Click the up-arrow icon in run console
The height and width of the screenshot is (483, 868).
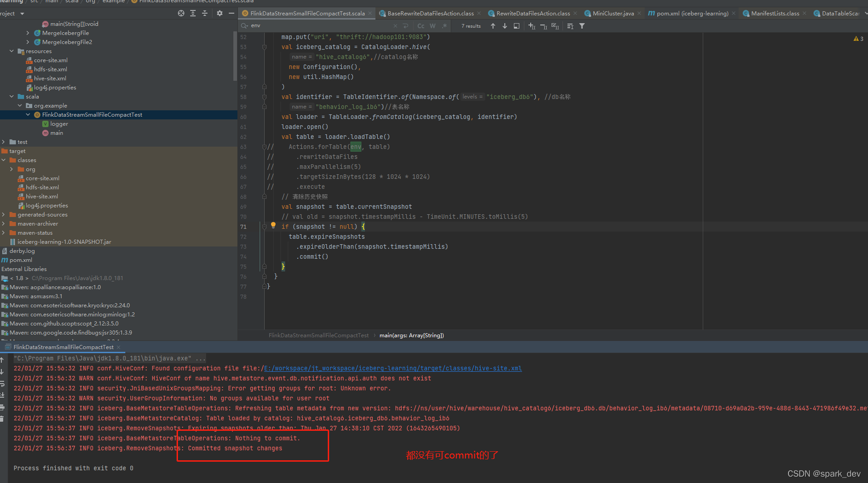(x=2, y=360)
